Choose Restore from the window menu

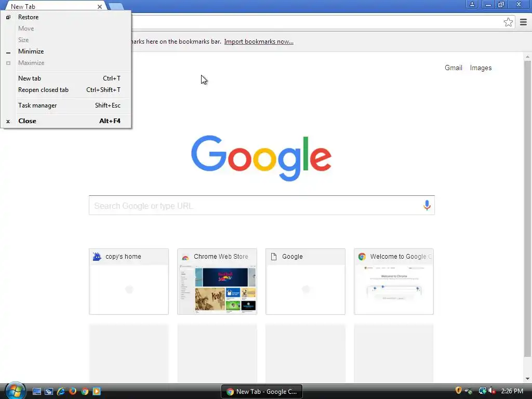pyautogui.click(x=66, y=17)
